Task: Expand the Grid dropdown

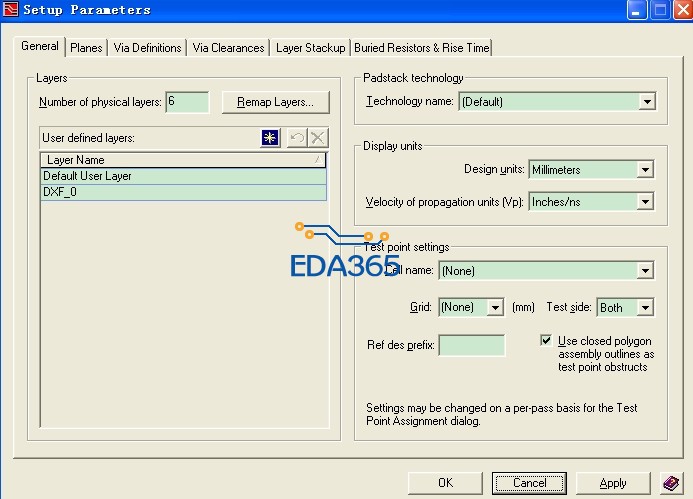Action: pyautogui.click(x=495, y=307)
